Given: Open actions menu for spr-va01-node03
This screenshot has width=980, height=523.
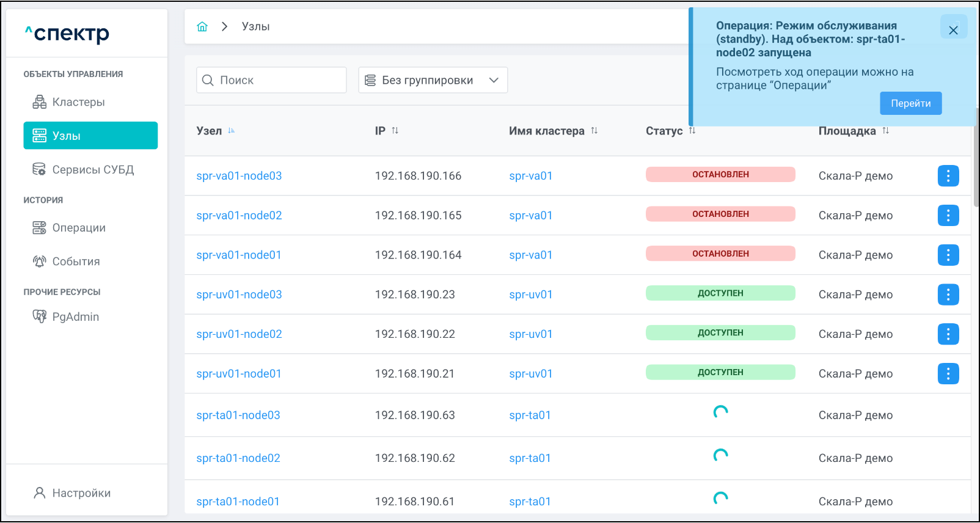Looking at the screenshot, I should (x=948, y=176).
